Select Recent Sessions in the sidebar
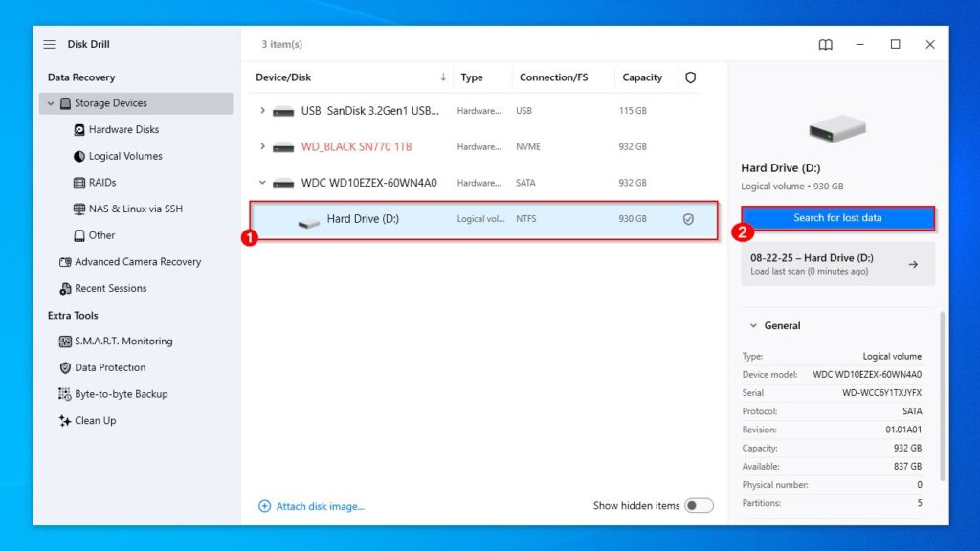This screenshot has width=980, height=551. (x=111, y=288)
